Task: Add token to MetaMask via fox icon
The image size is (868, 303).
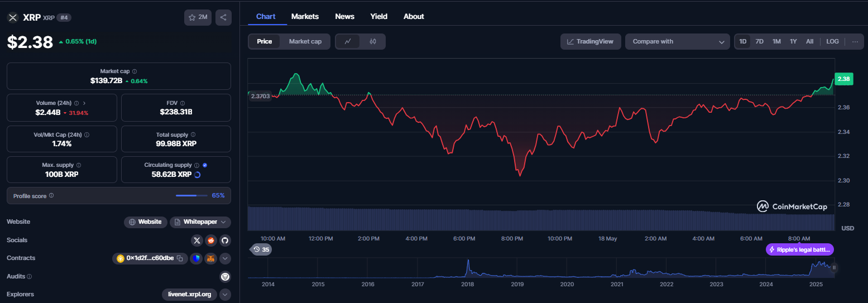Action: tap(210, 258)
